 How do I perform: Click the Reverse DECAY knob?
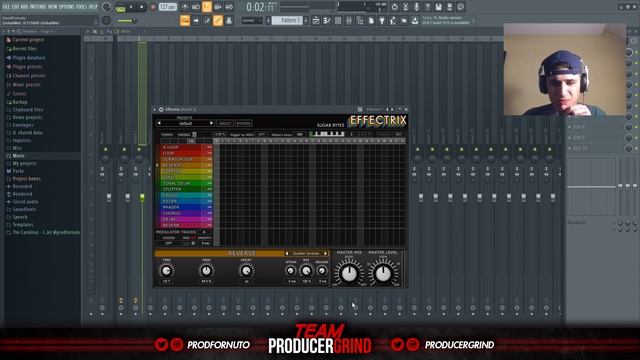[246, 271]
